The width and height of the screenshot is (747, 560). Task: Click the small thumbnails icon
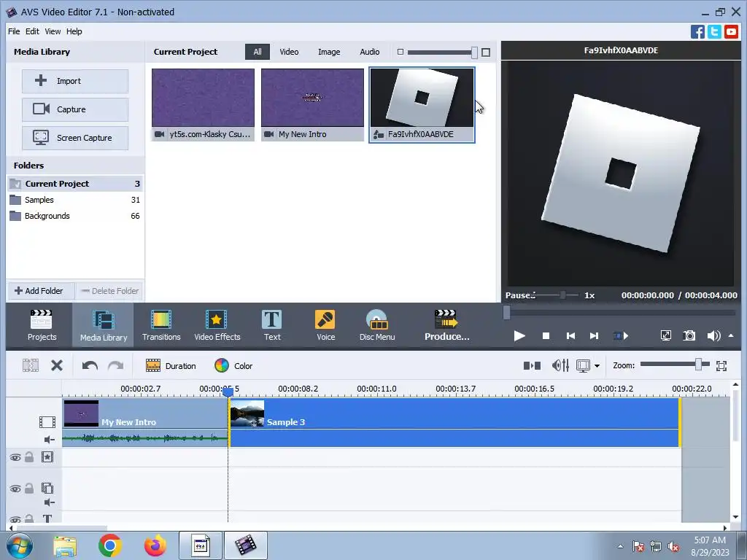[400, 52]
